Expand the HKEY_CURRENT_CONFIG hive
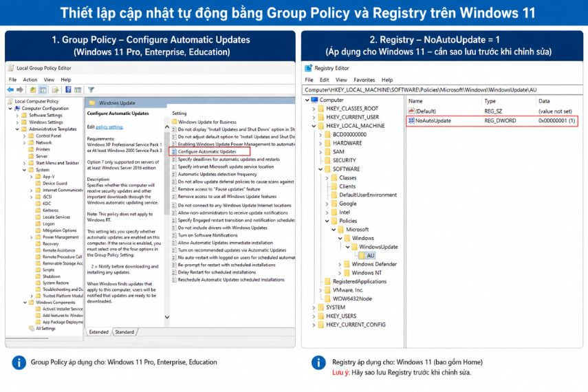Viewport: 588px width, 392px height. 314,325
